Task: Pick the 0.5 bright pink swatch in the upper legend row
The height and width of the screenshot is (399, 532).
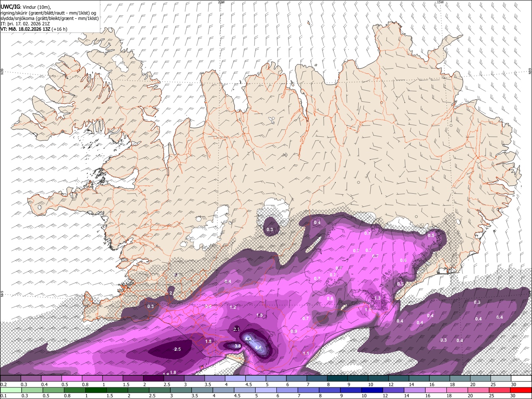Action: [x=71, y=379]
